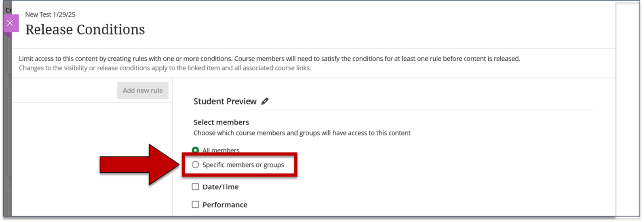Tick the Performance checkbox
644x222 pixels.
(195, 205)
